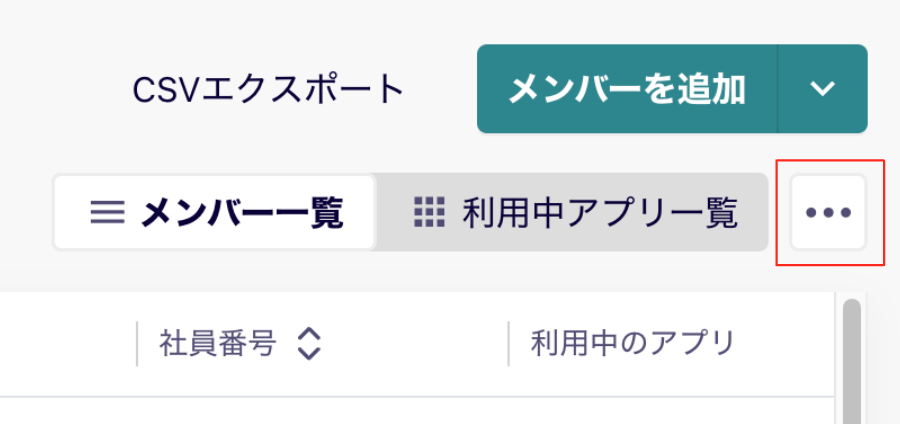The height and width of the screenshot is (424, 900).
Task: Expand the dropdown arrow beside メンバーを追加
Action: click(823, 88)
